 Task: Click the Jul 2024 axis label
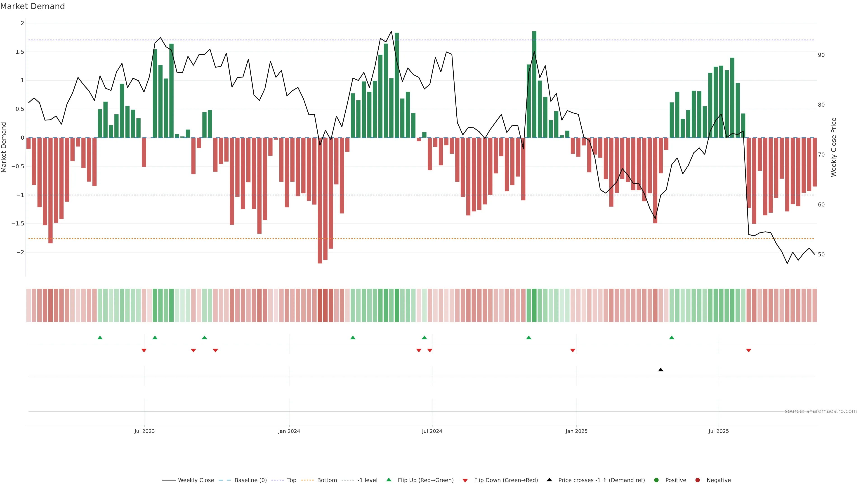(x=432, y=431)
